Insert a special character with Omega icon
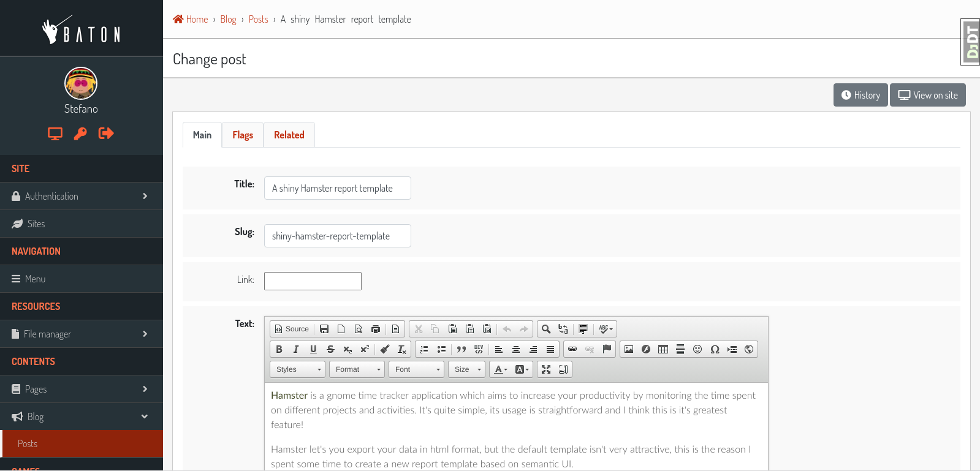 pyautogui.click(x=715, y=349)
